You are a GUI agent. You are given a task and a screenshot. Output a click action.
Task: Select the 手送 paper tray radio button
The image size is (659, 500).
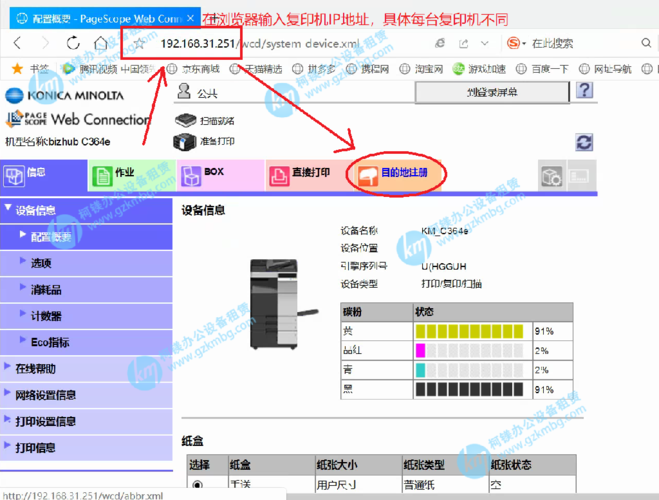[197, 485]
